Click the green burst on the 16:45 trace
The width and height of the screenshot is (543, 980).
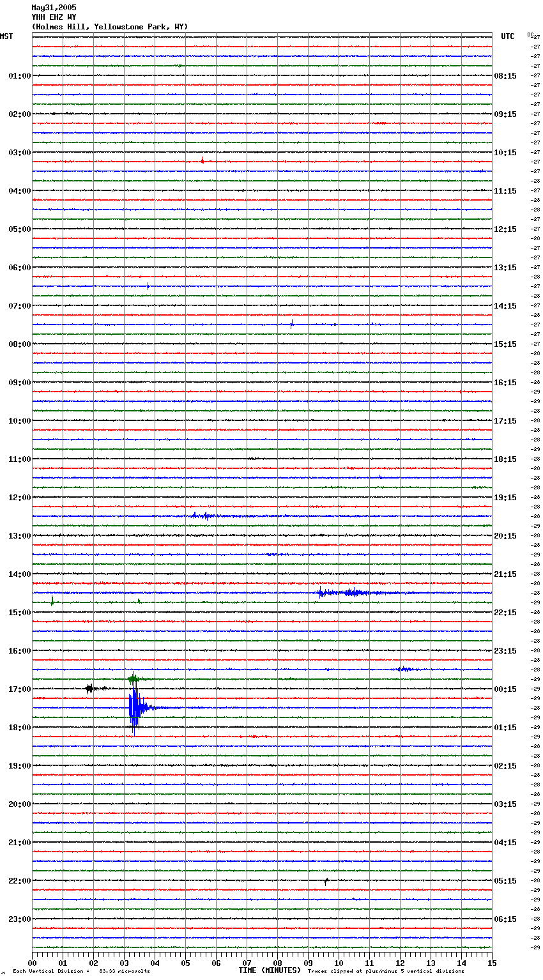[134, 678]
